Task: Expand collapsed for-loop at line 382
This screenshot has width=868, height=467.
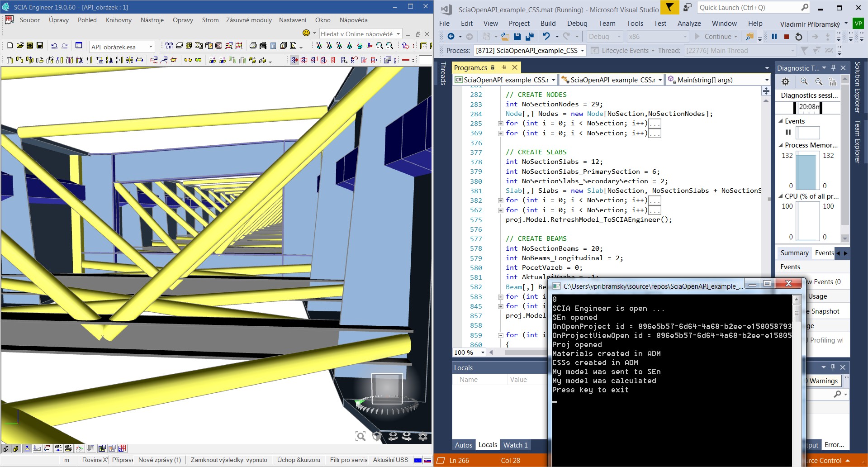Action: pos(501,200)
